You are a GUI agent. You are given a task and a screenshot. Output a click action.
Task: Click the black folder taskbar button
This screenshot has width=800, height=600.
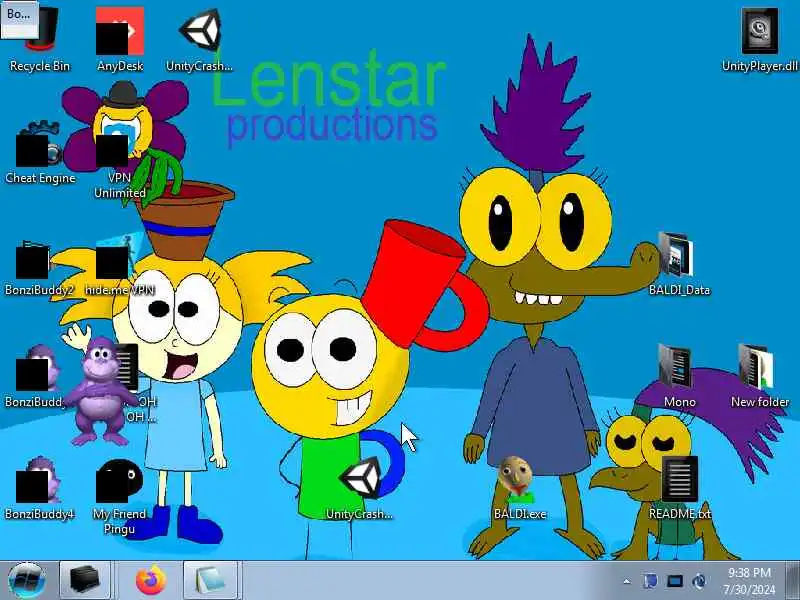point(85,581)
